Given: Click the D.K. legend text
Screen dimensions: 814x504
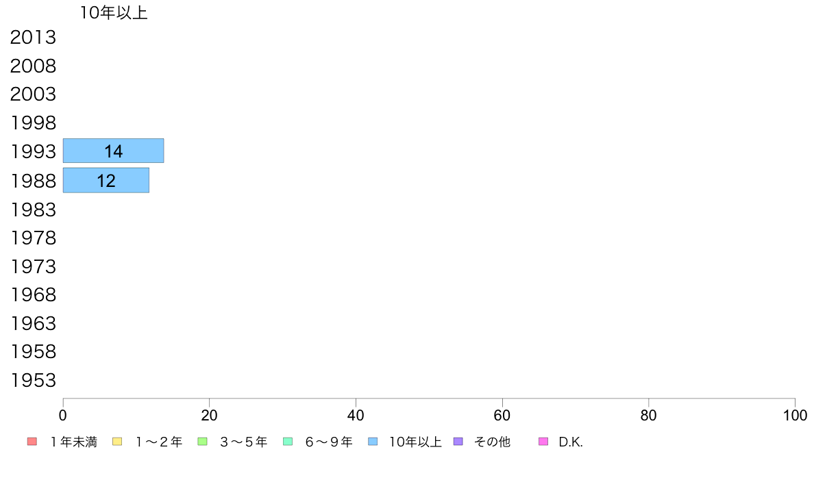Looking at the screenshot, I should (x=571, y=442).
